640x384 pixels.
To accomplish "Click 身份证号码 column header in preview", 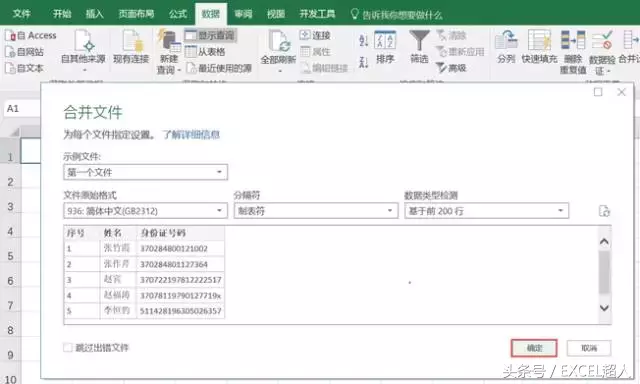I will 181,233.
